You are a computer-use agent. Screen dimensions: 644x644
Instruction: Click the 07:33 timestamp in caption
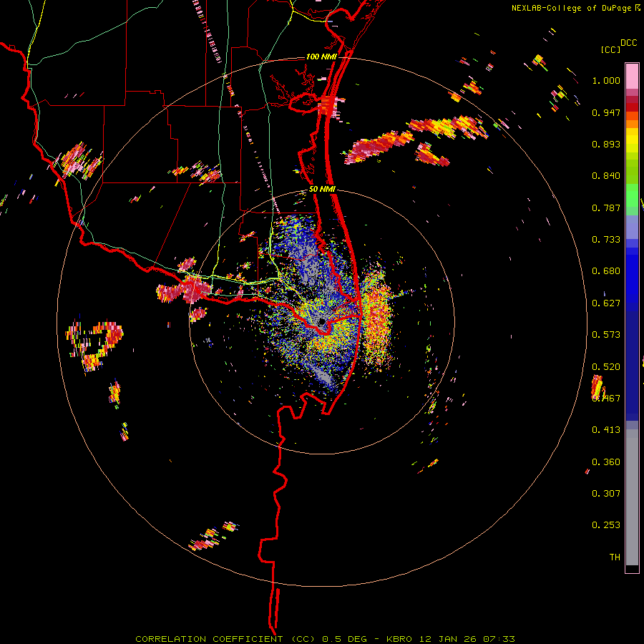click(499, 639)
